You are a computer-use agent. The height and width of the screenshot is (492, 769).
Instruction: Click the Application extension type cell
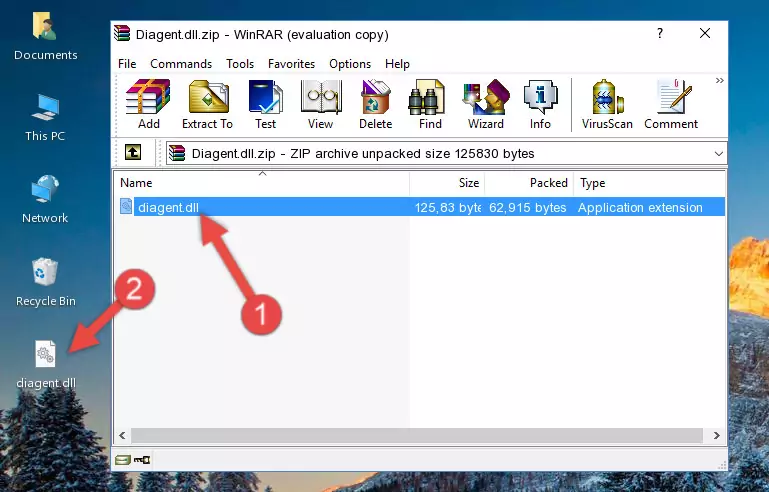(x=640, y=207)
